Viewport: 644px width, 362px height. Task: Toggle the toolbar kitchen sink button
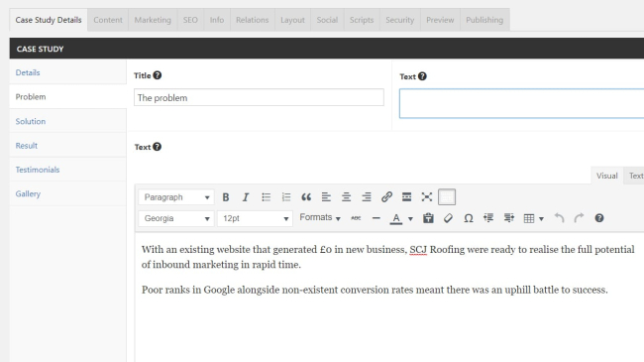click(x=447, y=197)
